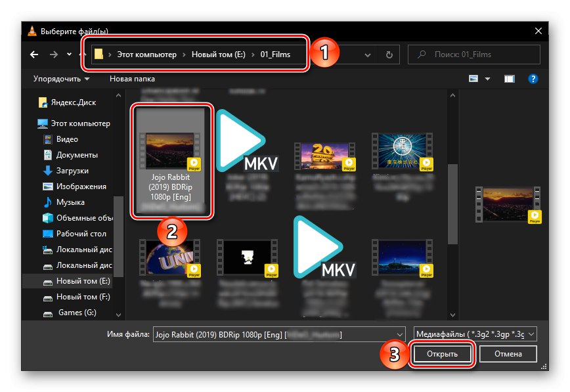Click the file list scroll down arrow
Screen dimensions: 570x392
pos(452,315)
